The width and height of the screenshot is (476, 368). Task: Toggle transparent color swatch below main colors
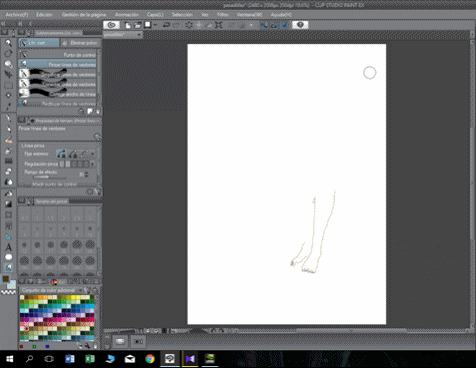8,292
